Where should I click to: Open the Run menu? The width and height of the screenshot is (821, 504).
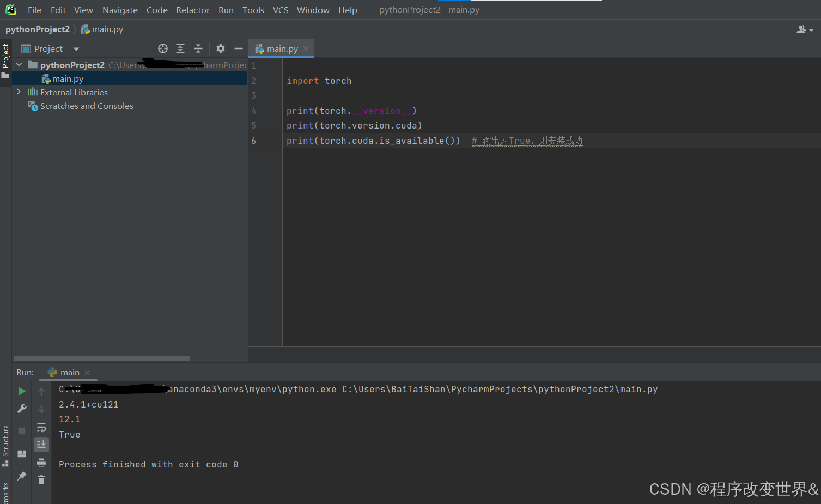tap(226, 10)
